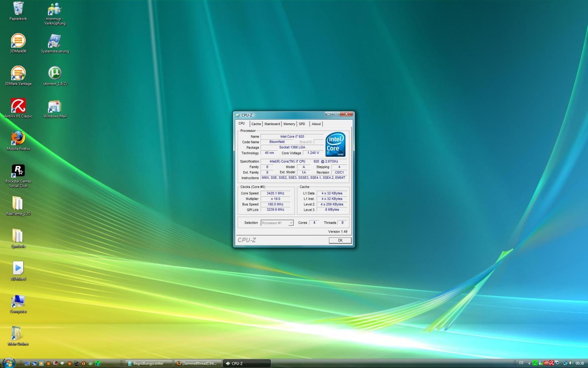Click the ATI tray icon
The height and width of the screenshot is (368, 588).
[546, 363]
